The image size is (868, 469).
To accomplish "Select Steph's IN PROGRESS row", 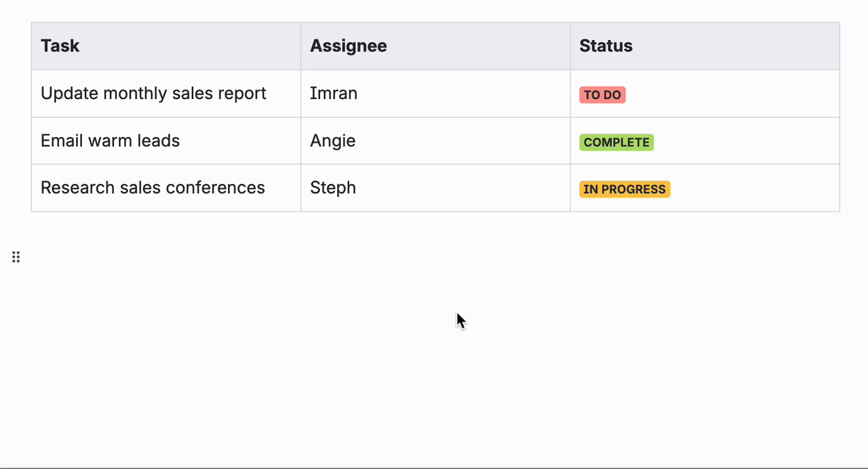I will click(434, 187).
